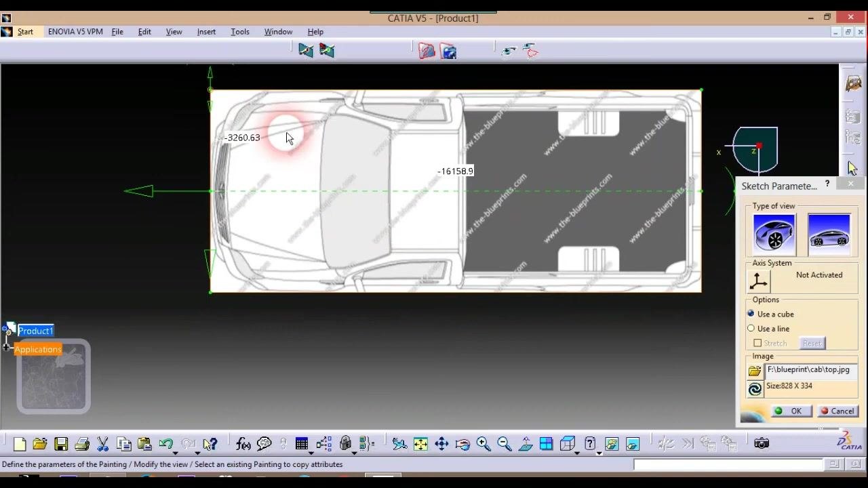Open the isometric view mode dropdown
Viewport: 868px width, 488px height.
point(577,452)
